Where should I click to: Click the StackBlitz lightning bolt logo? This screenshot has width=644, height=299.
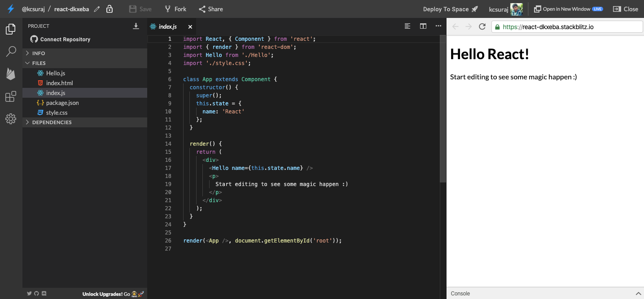click(11, 9)
